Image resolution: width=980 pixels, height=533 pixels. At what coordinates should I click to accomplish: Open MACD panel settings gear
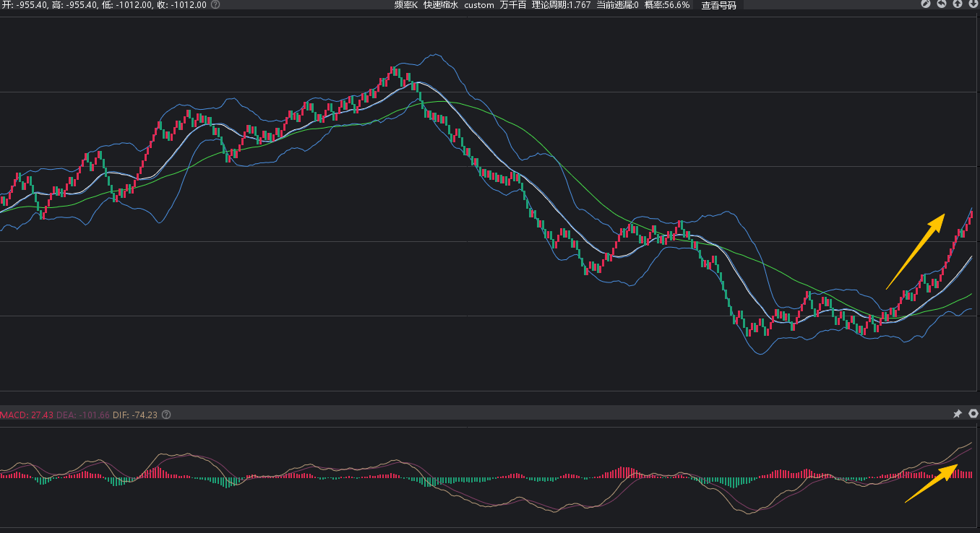[973, 414]
